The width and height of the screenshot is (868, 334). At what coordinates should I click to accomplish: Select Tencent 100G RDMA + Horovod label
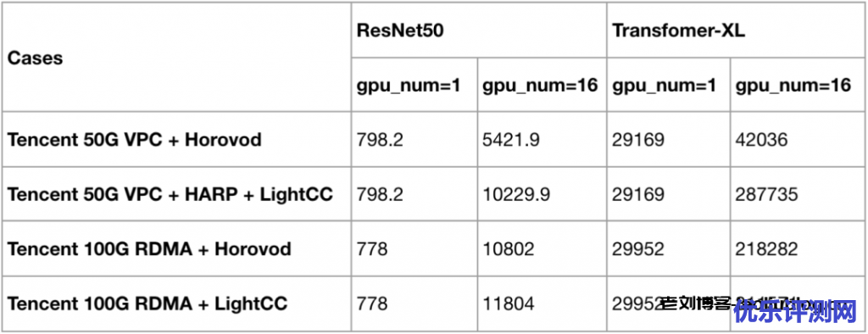click(149, 249)
